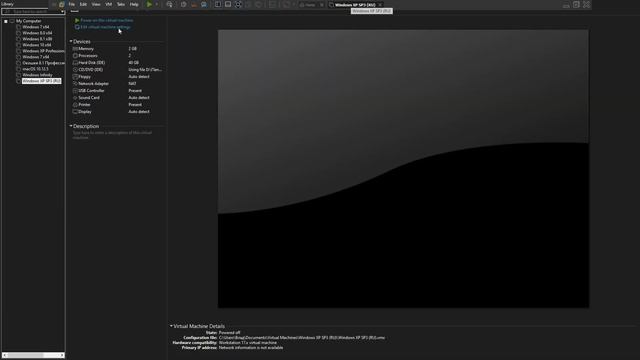The height and width of the screenshot is (360, 640).
Task: Close the Windows XP SP3 (RU) tab
Action: coord(380,5)
